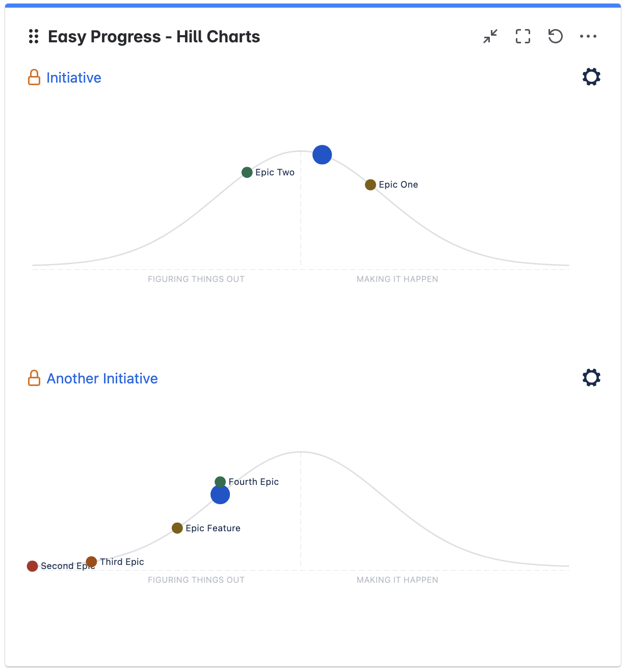
Task: Select the green Fourth Epic dot
Action: pyautogui.click(x=220, y=482)
